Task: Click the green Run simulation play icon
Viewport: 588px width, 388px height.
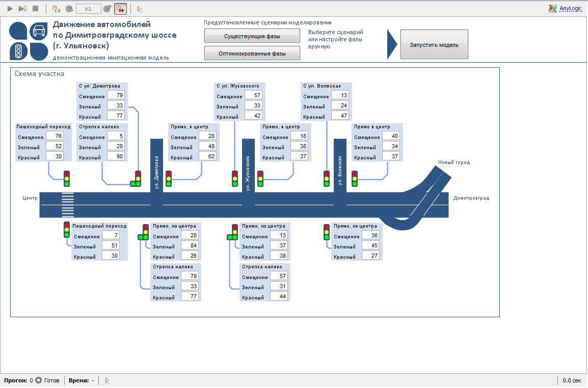Action: click(x=10, y=9)
